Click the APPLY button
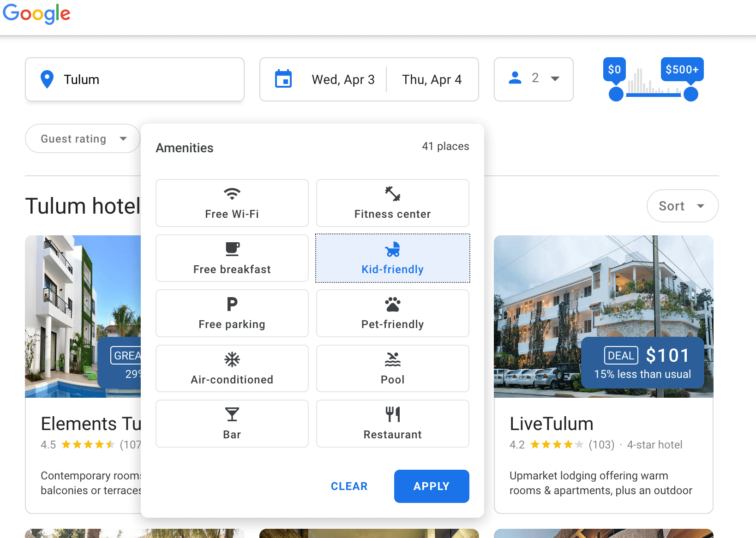This screenshot has height=538, width=756. (432, 486)
